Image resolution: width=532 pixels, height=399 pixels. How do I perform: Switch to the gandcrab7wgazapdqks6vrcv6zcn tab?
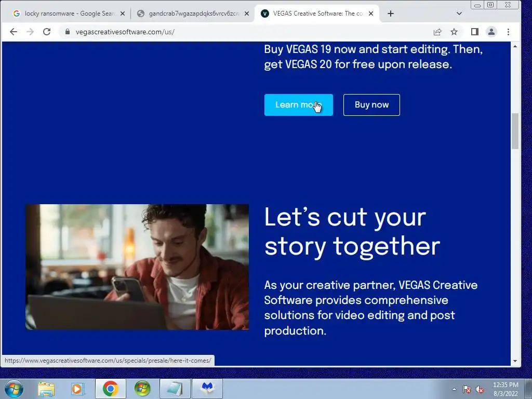point(193,14)
